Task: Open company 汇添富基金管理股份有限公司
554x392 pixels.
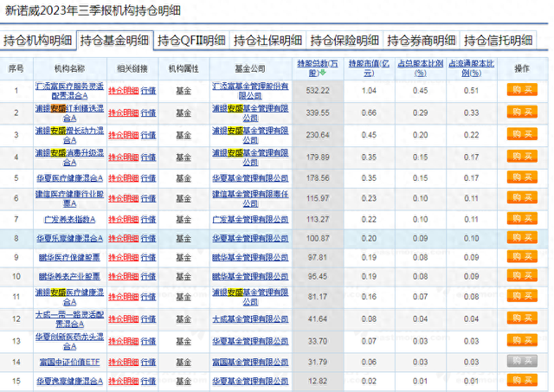Action: tap(250, 91)
